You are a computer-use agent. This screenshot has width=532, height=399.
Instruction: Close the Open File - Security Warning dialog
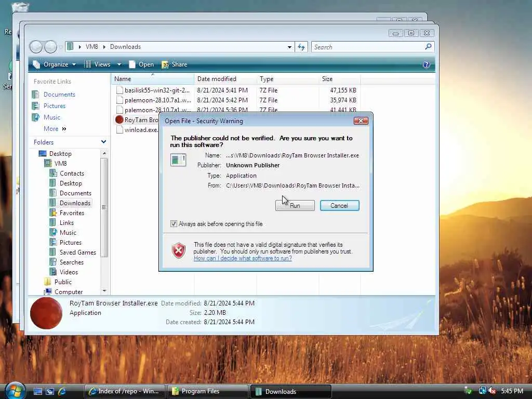[x=361, y=121]
